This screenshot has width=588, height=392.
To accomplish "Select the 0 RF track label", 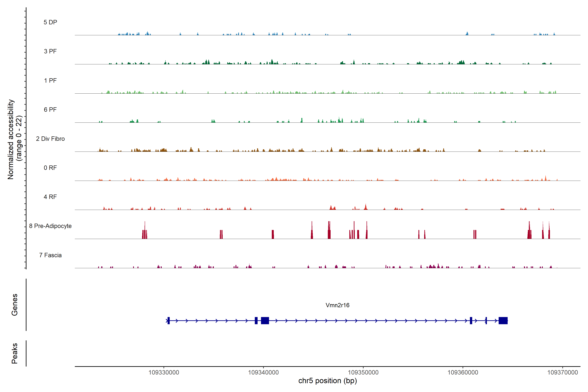I will tap(50, 168).
